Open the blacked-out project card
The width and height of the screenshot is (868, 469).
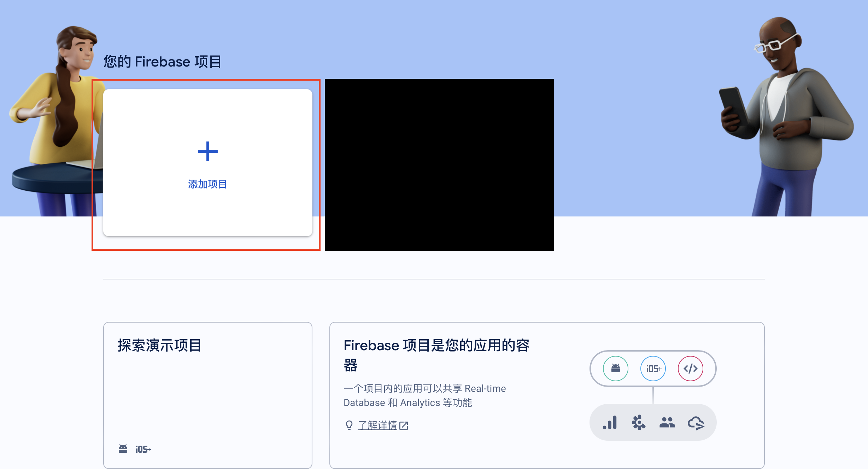pyautogui.click(x=439, y=165)
